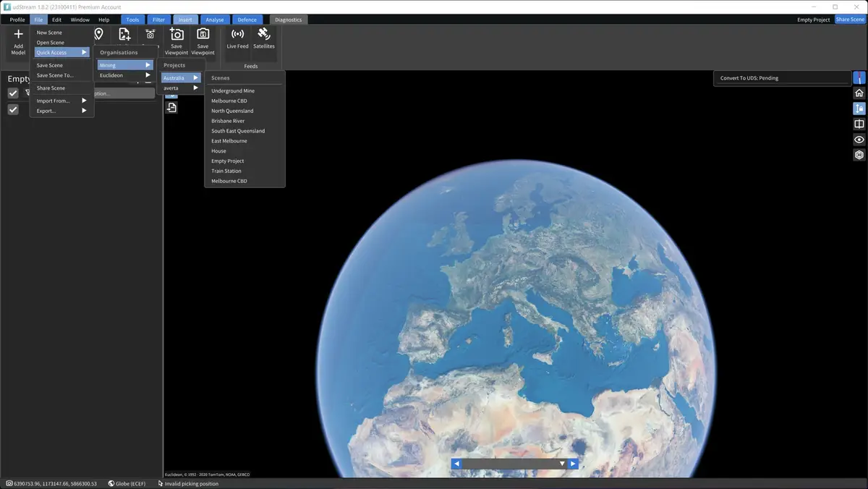Viewport: 868px width, 489px height.
Task: Expand the Mining organisation submenu arrow
Action: click(148, 65)
